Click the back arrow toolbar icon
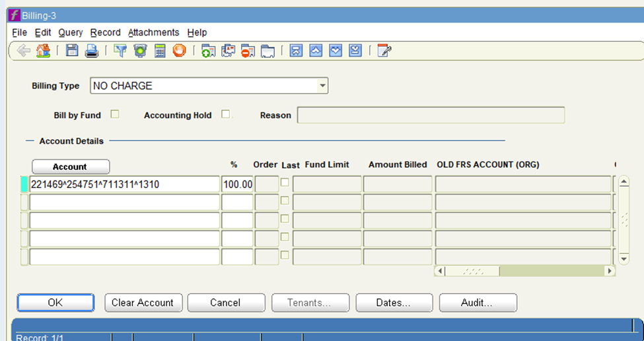Image resolution: width=644 pixels, height=341 pixels. pos(23,51)
